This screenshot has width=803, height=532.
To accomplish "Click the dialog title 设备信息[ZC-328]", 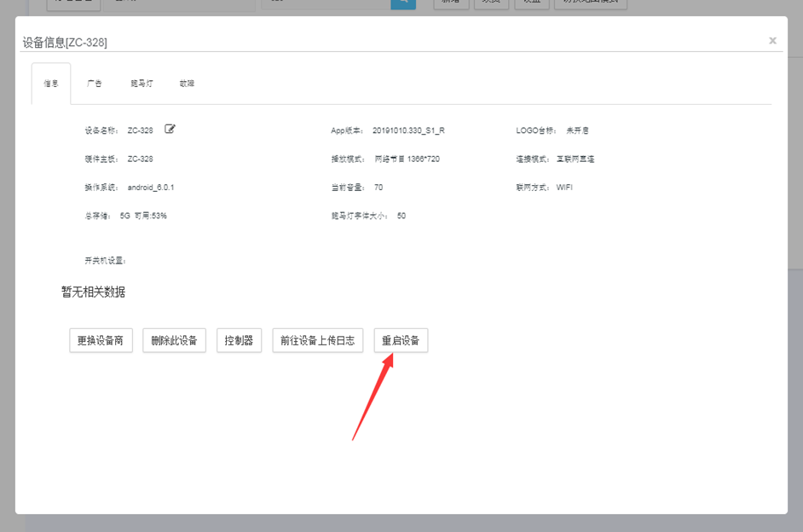I will [65, 43].
